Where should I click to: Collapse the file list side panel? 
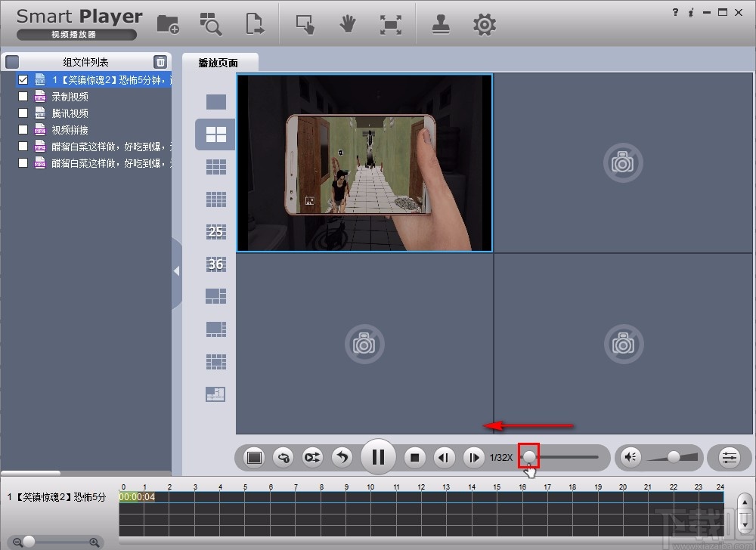click(177, 270)
